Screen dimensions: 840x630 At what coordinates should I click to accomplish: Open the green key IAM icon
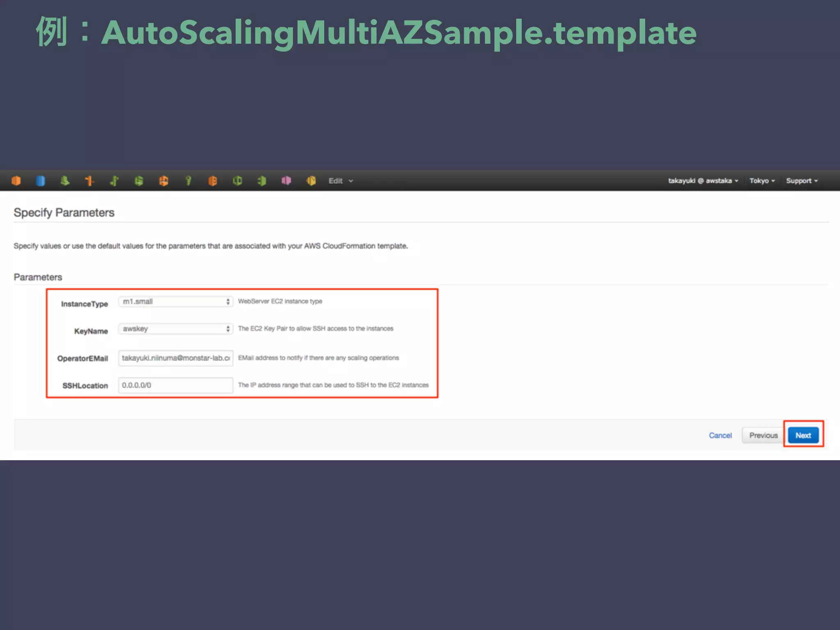pyautogui.click(x=188, y=181)
